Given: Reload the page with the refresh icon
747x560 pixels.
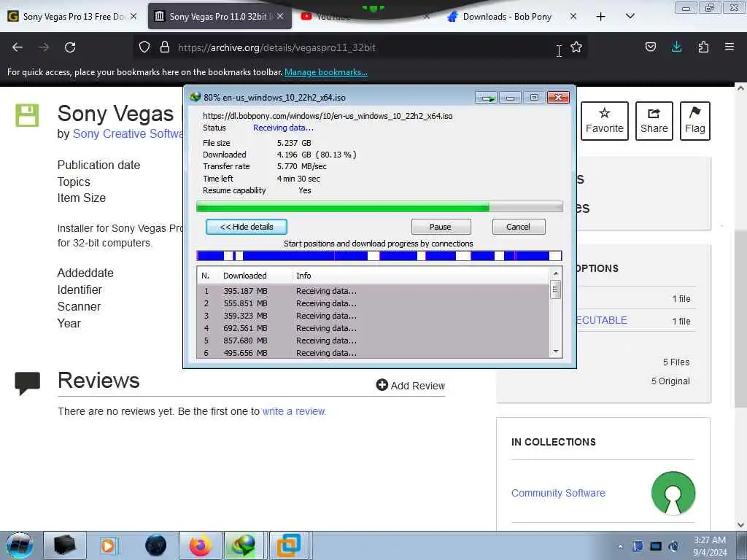Looking at the screenshot, I should (x=70, y=47).
